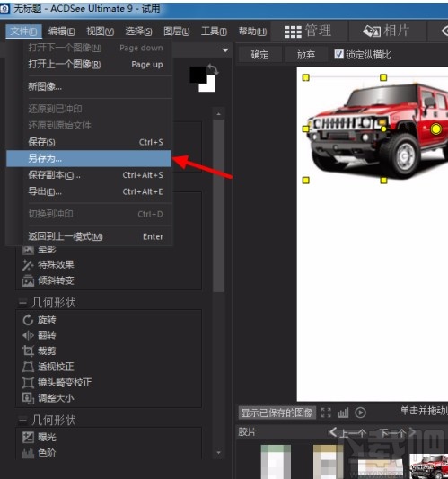Click the full screen icon
Viewport: 448px width, 479px height.
pyautogui.click(x=326, y=412)
